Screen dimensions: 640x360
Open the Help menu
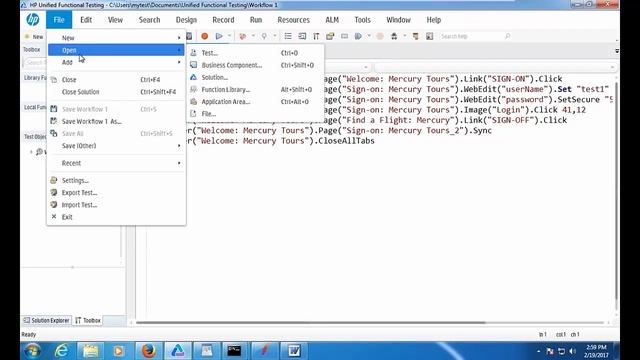click(433, 20)
